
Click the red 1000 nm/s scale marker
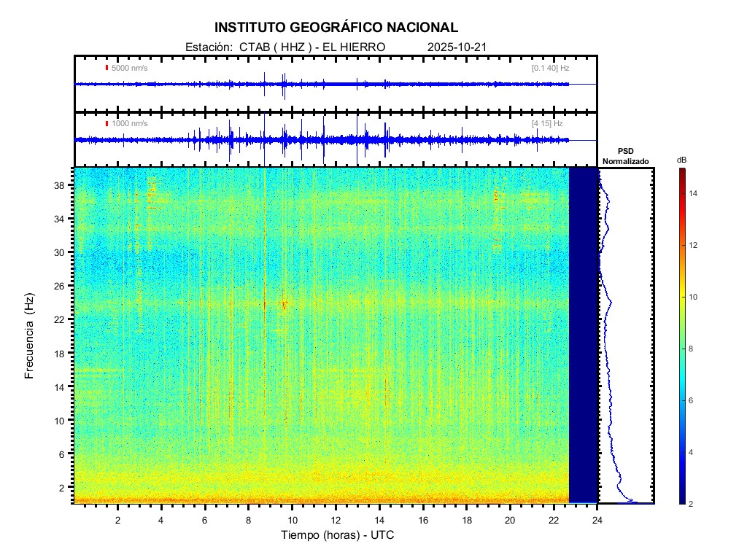pyautogui.click(x=107, y=124)
